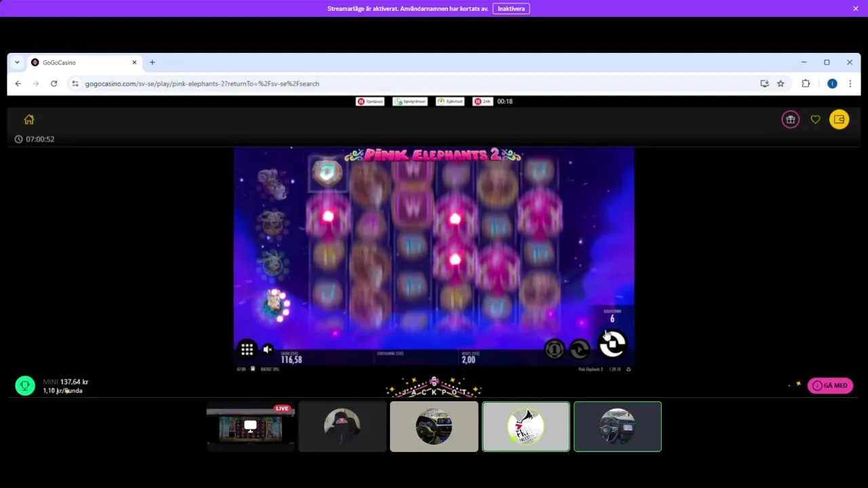This screenshot has height=488, width=868.
Task: Click the top elephant symbol meter
Action: (x=272, y=184)
